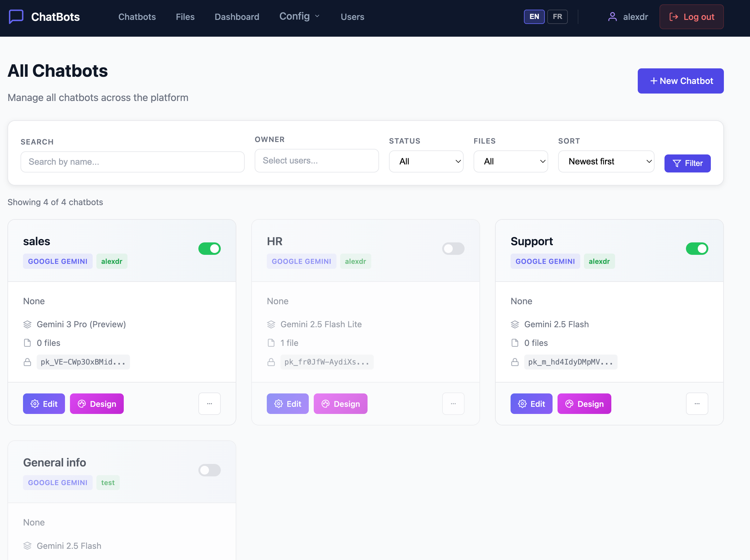Go to the Chatbots nav item

coord(137,16)
